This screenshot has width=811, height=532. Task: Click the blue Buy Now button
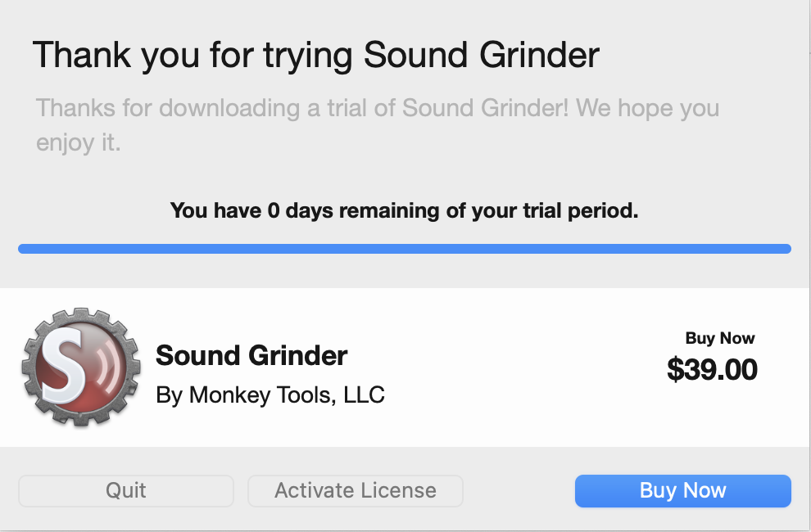[682, 490]
